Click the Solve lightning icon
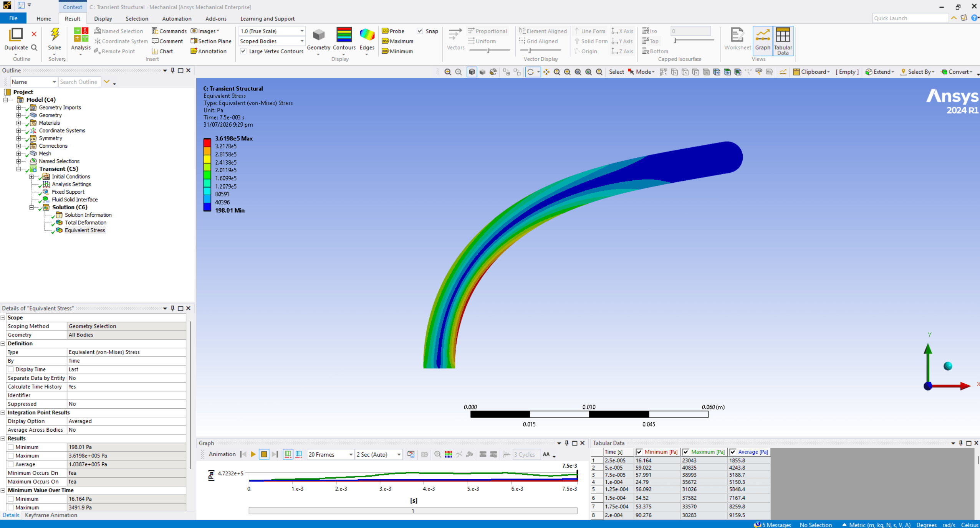This screenshot has height=528, width=980. coord(55,35)
